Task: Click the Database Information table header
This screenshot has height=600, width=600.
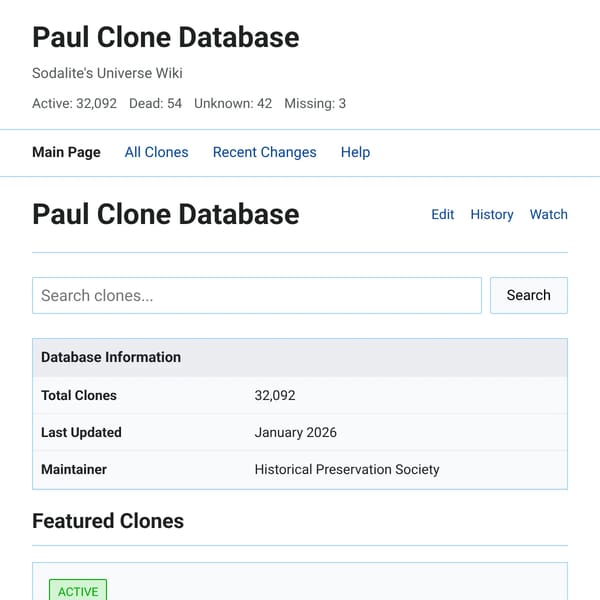Action: pyautogui.click(x=300, y=357)
